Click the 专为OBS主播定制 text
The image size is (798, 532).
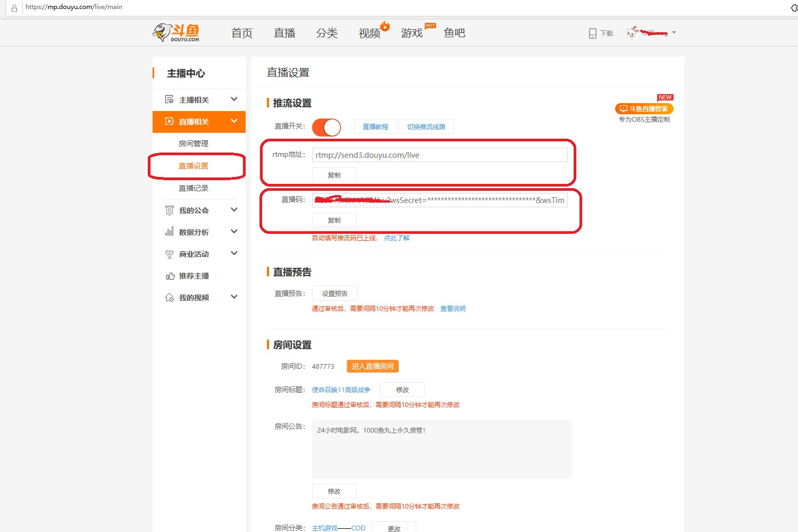click(x=644, y=120)
